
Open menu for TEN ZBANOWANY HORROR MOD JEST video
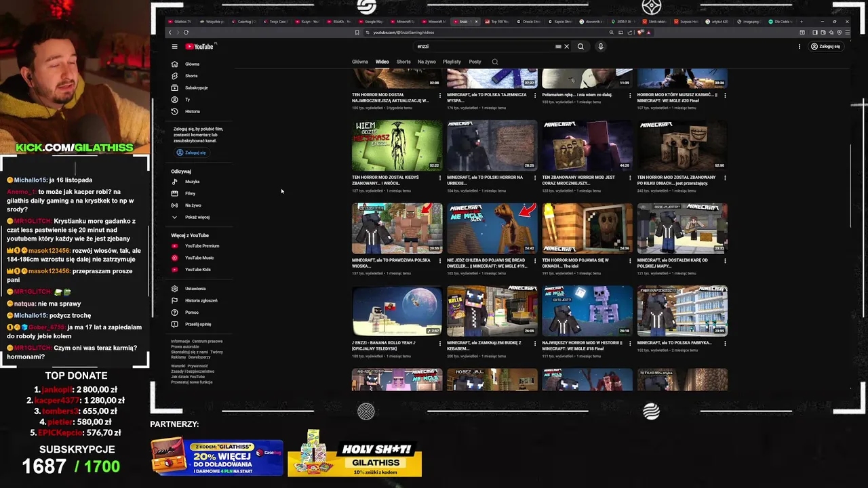[630, 178]
